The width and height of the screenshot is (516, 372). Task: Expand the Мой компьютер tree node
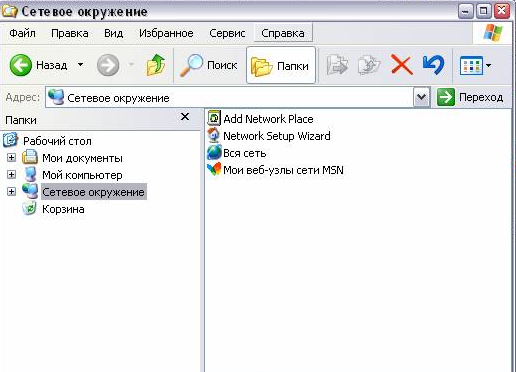tap(11, 174)
